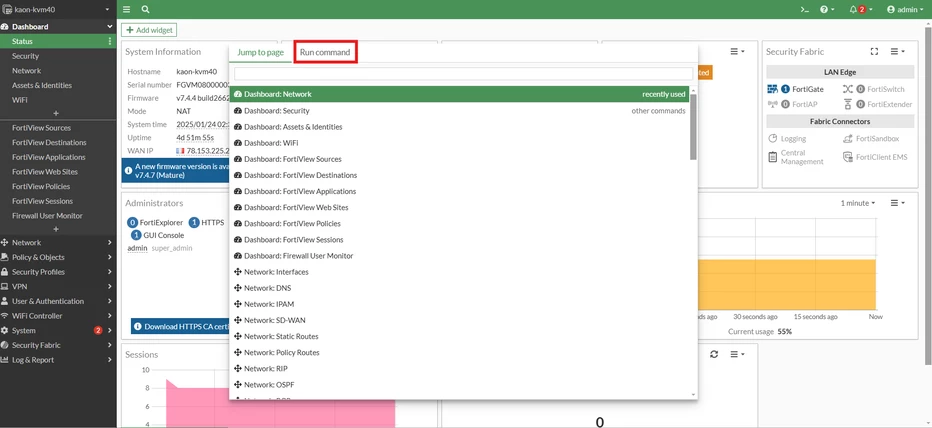
Task: Select Dashboard: Security result
Action: click(459, 111)
